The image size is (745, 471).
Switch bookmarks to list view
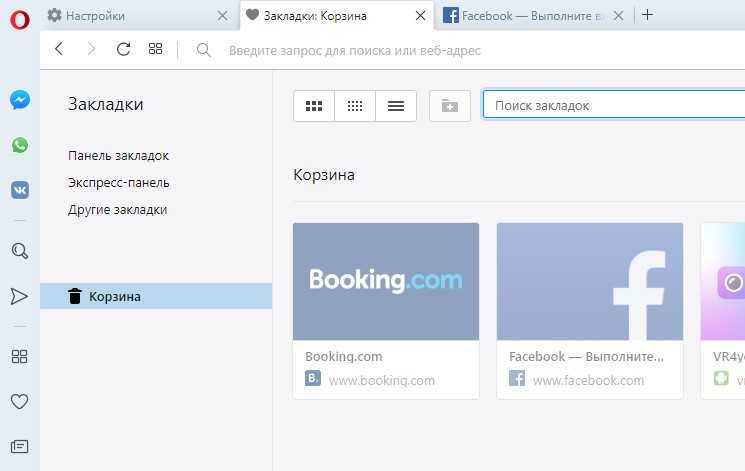click(x=396, y=106)
